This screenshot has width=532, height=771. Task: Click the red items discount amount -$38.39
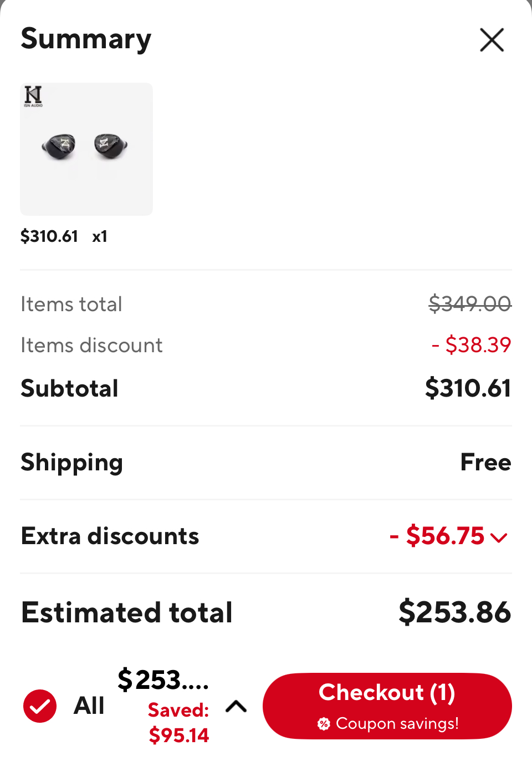470,345
